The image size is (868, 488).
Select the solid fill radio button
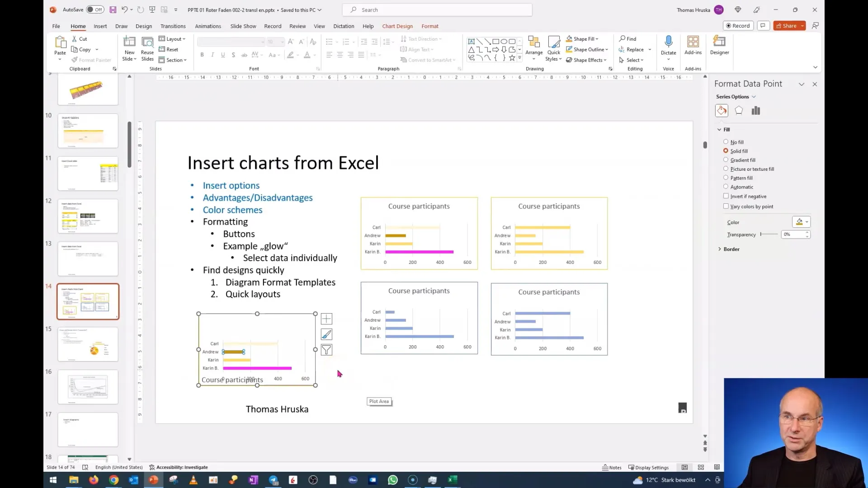coord(726,151)
